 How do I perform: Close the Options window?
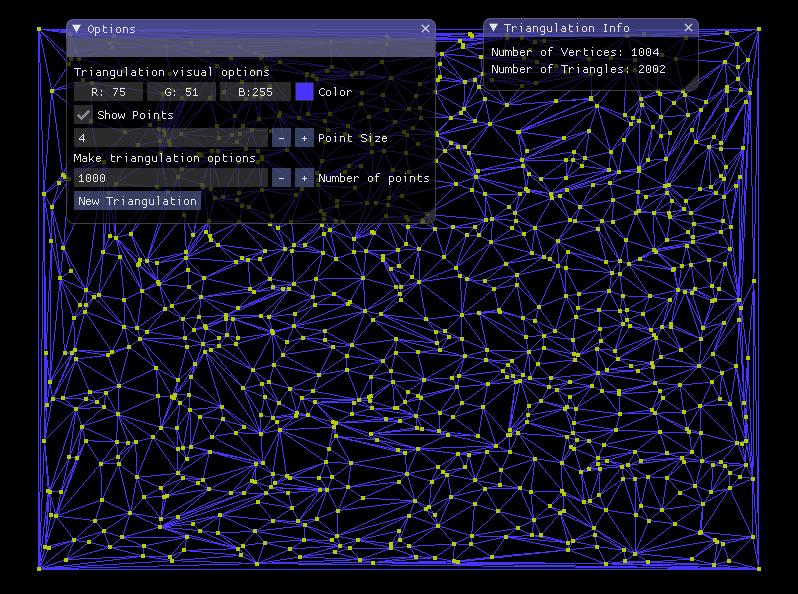(425, 29)
